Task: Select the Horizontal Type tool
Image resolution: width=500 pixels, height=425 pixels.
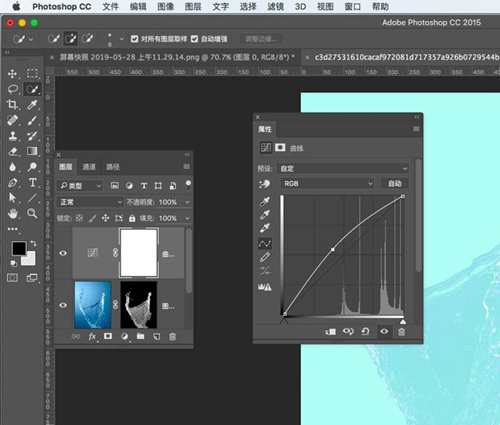Action: (32, 182)
